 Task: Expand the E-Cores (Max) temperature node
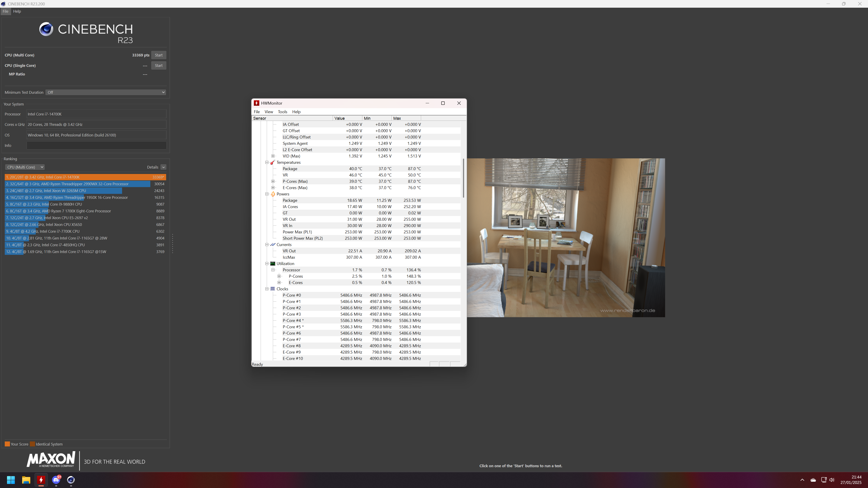[x=273, y=188]
